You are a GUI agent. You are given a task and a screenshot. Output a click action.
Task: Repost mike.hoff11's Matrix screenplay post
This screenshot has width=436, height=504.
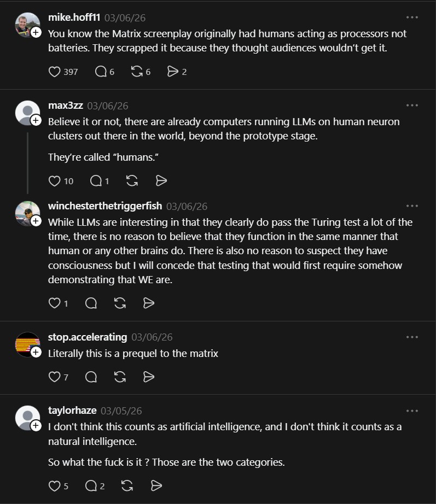[137, 72]
